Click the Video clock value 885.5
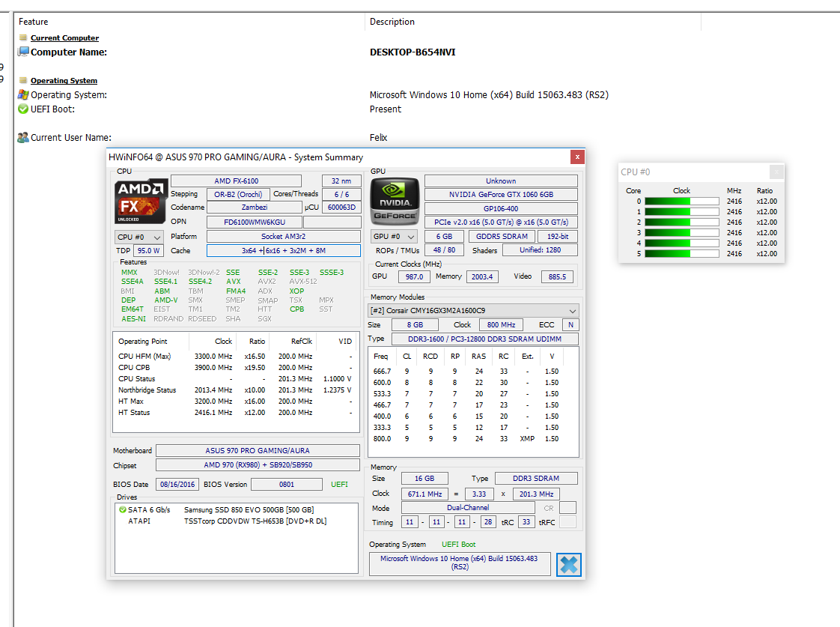 557,276
